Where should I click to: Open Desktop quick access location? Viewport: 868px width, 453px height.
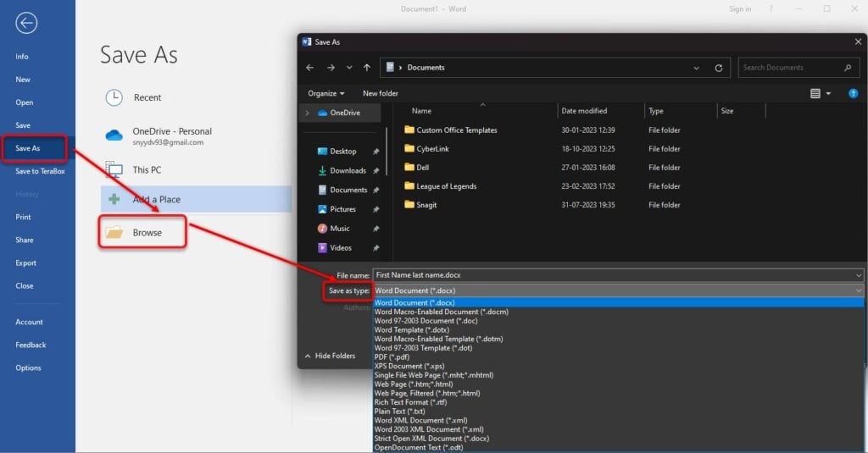[x=337, y=152]
